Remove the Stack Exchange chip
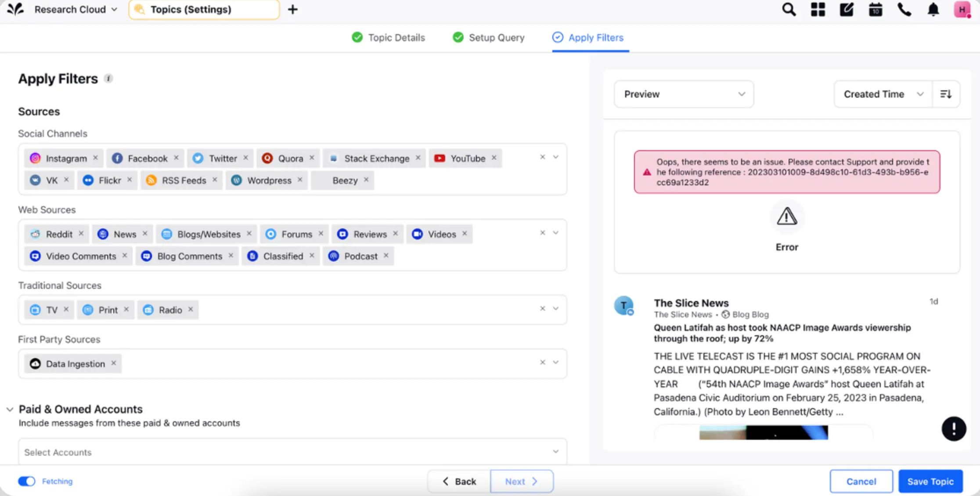The image size is (980, 496). coord(418,158)
